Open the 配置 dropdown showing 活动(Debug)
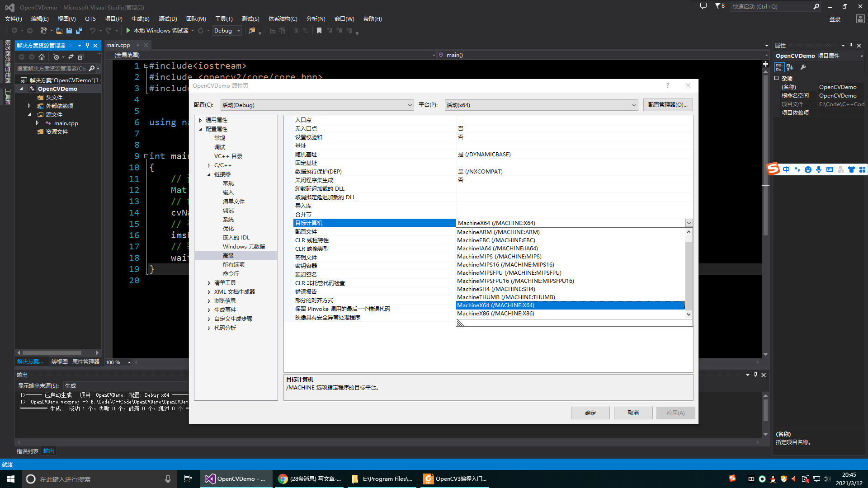This screenshot has height=488, width=868. click(316, 105)
